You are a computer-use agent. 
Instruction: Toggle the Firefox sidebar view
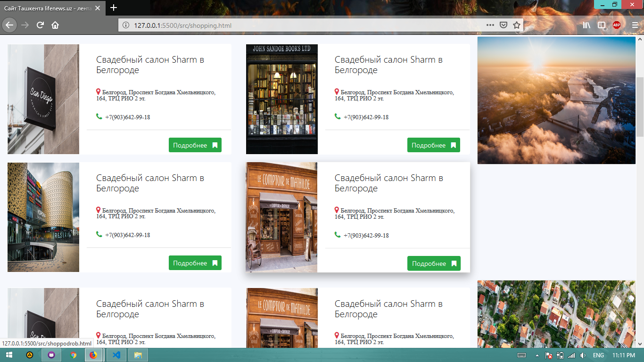tap(602, 25)
